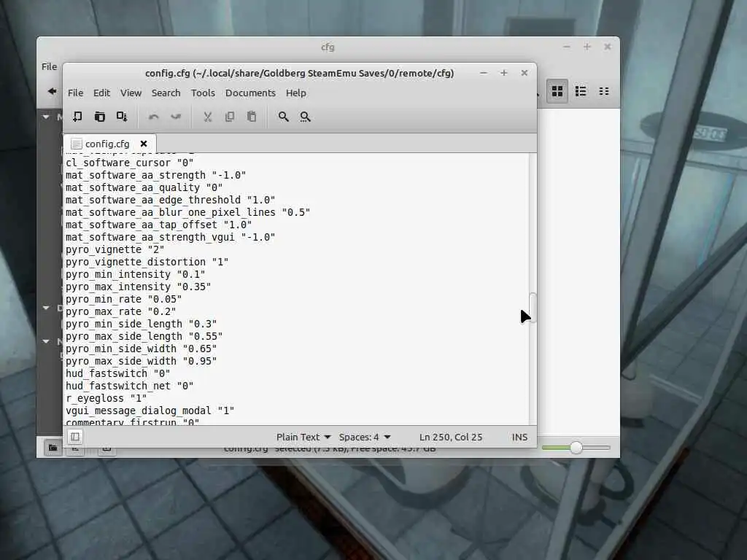747x560 pixels.
Task: Click the pyro_max_side_width "0.95" line
Action: (x=141, y=361)
